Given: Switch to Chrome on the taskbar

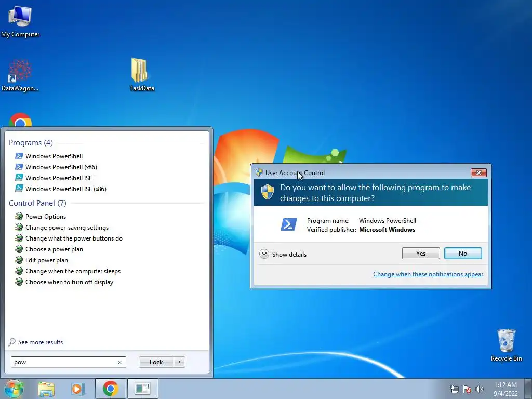Looking at the screenshot, I should pyautogui.click(x=111, y=389).
